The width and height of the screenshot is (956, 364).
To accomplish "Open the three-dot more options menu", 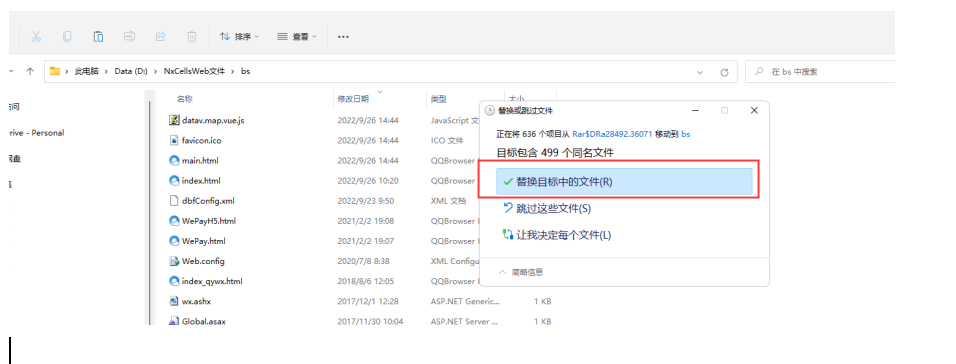I will pos(343,37).
